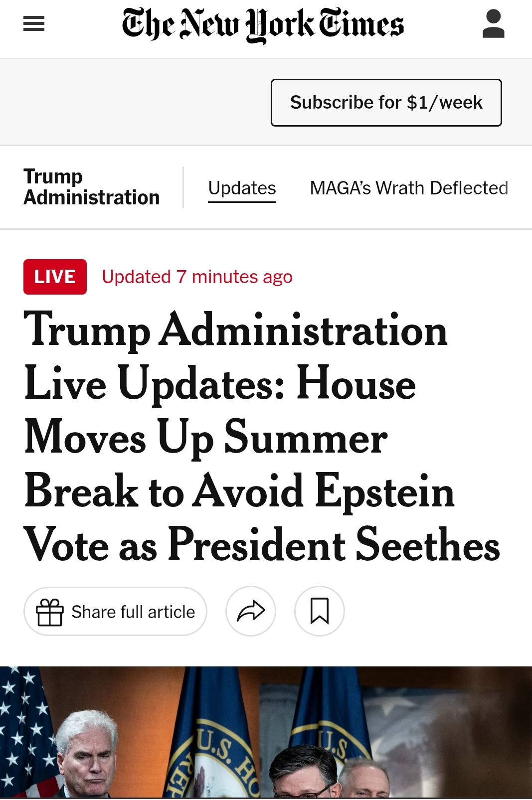Click the word Seethes in the headline
532x800 pixels.
(428, 545)
